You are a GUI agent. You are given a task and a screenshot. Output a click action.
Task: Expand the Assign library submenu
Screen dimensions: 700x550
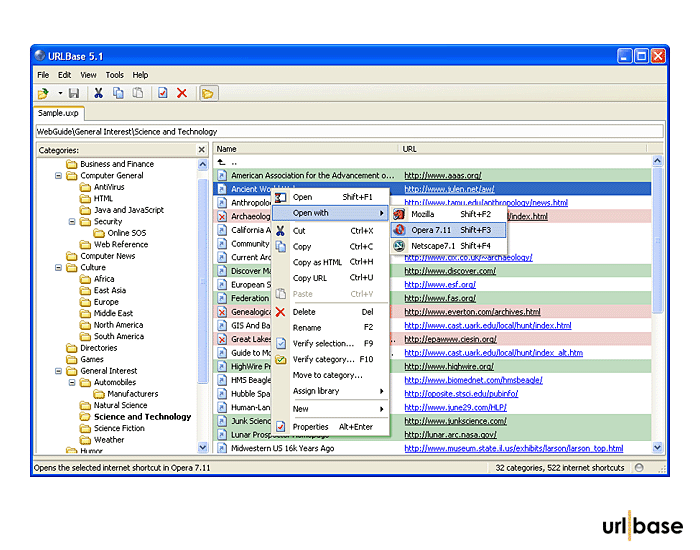tap(331, 392)
